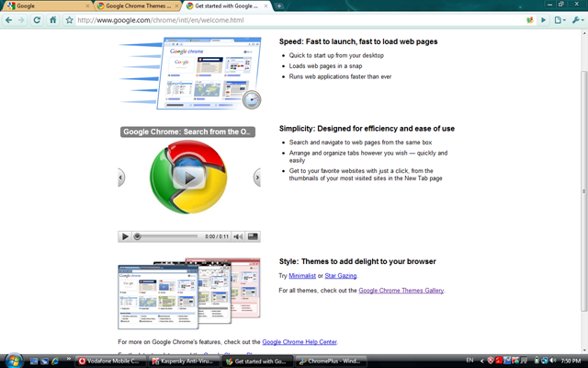This screenshot has width=588, height=368.
Task: Click the video time display 0:00 / 0:11
Action: pyautogui.click(x=217, y=236)
